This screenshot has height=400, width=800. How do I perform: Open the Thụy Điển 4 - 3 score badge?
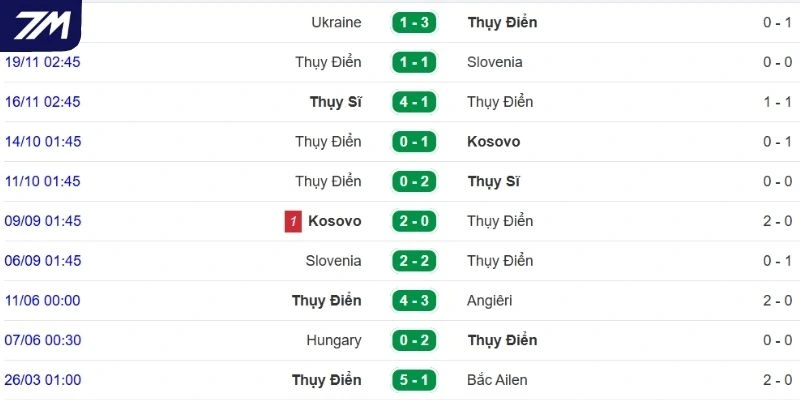pyautogui.click(x=414, y=300)
